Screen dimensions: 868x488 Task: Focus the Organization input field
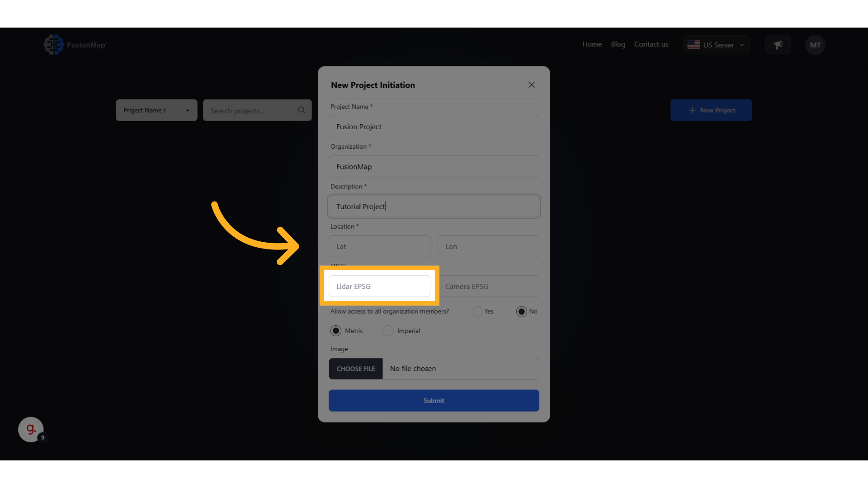pos(434,166)
